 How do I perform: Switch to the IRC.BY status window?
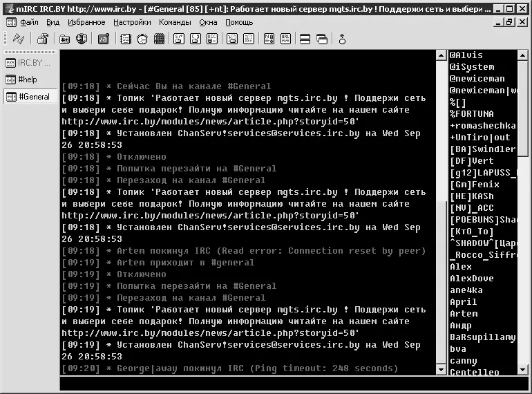(30, 63)
